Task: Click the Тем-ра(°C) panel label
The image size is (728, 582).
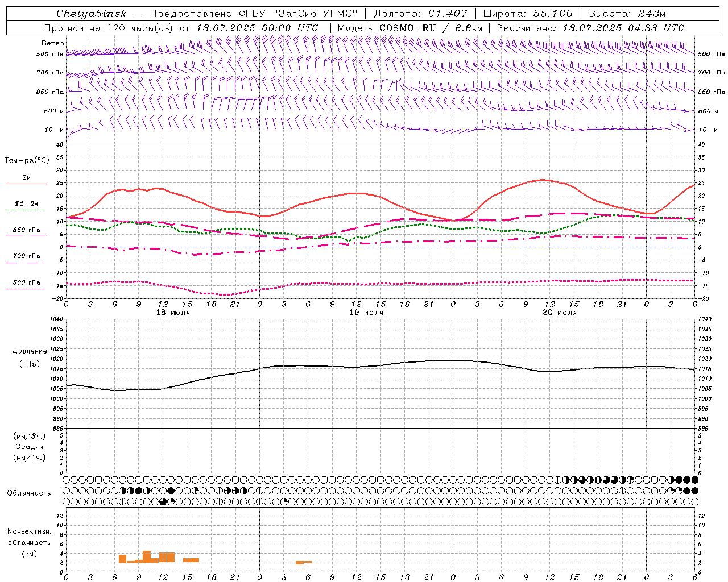Action: pyautogui.click(x=27, y=160)
